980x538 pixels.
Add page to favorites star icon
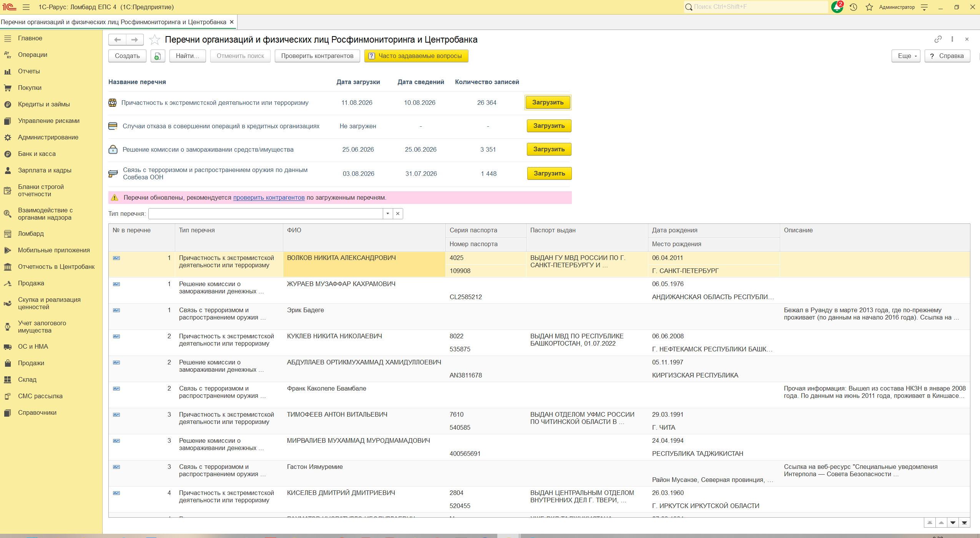click(x=154, y=40)
